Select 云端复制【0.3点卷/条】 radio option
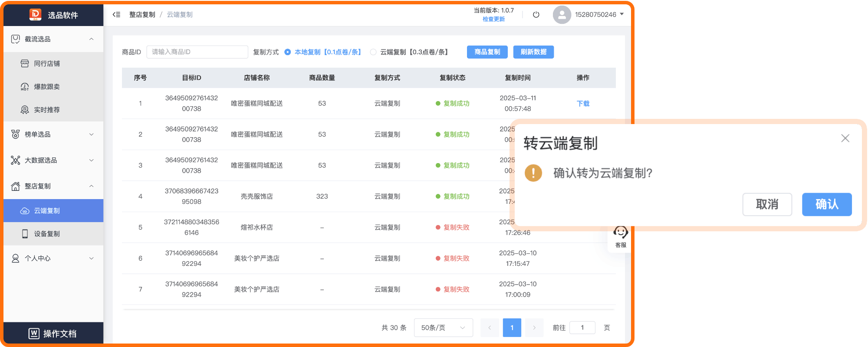Image resolution: width=868 pixels, height=347 pixels. tap(373, 52)
